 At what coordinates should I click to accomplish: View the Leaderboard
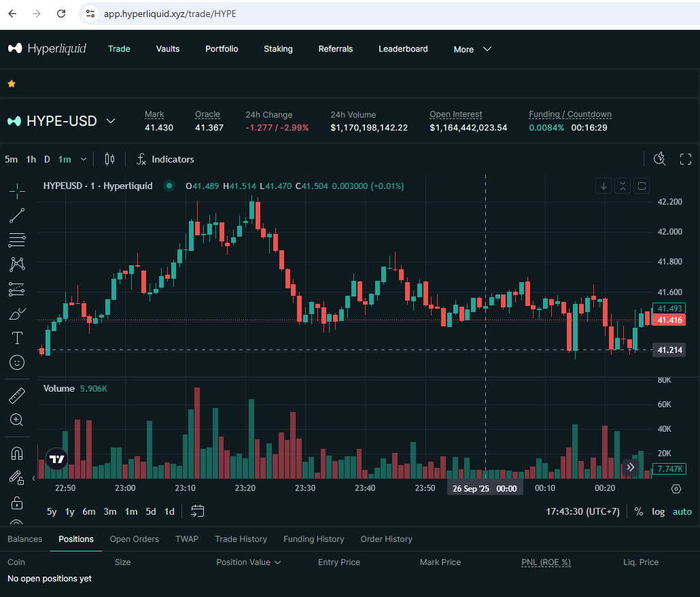(403, 49)
